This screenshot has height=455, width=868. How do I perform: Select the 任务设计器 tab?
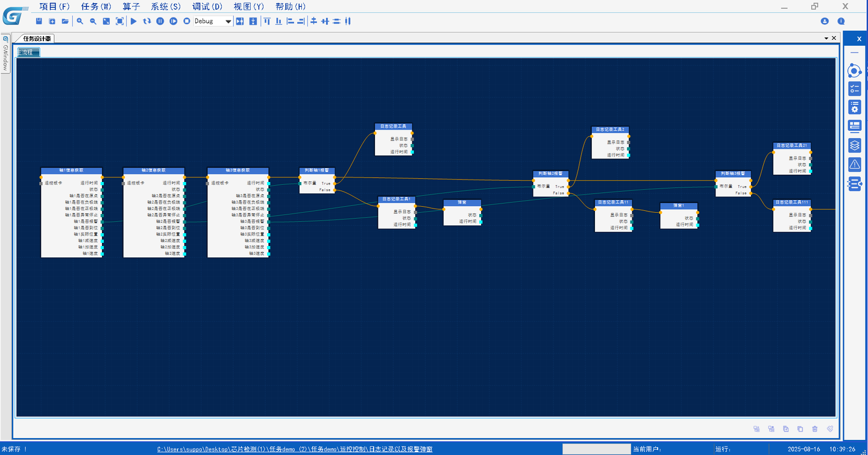36,39
